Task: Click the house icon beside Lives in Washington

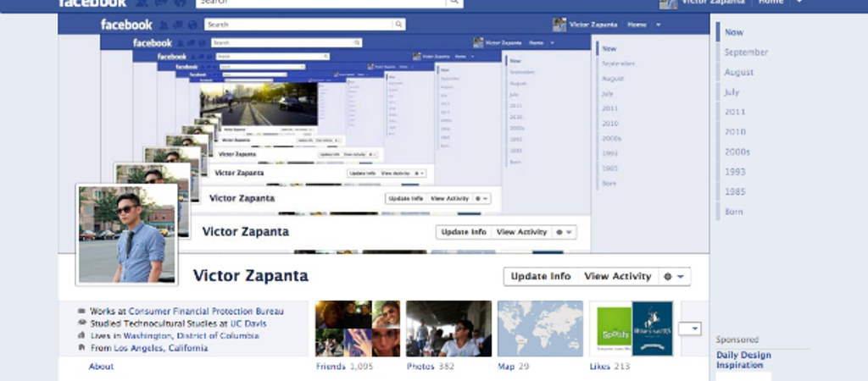Action: click(x=82, y=335)
